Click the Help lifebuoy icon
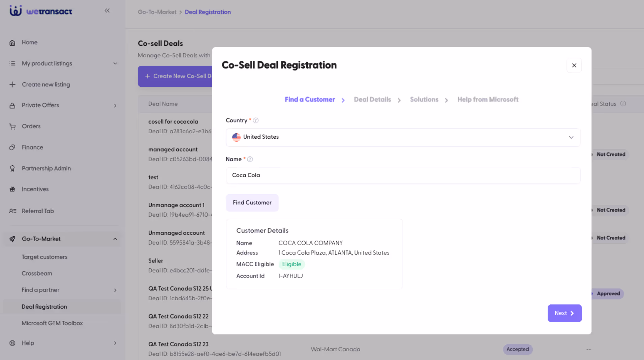The image size is (644, 360). (12, 343)
